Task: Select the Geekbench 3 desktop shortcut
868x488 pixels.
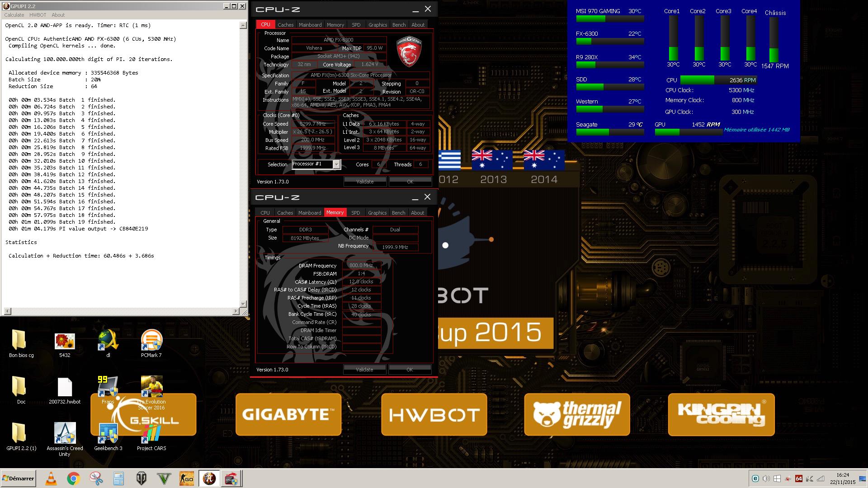Action: click(x=108, y=436)
